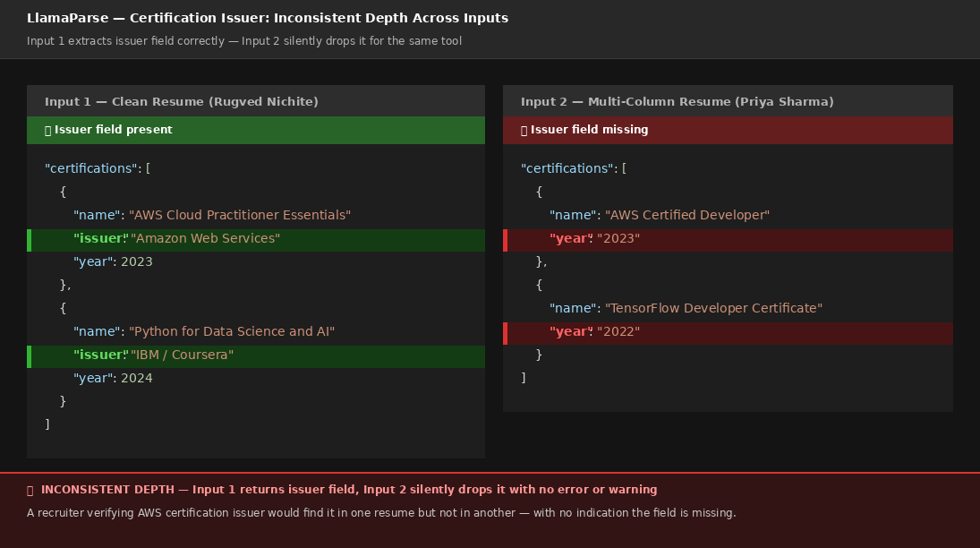Select the subtitle about Input 2 silently dropping the issuer field
The width and height of the screenshot is (980, 548).
point(244,41)
